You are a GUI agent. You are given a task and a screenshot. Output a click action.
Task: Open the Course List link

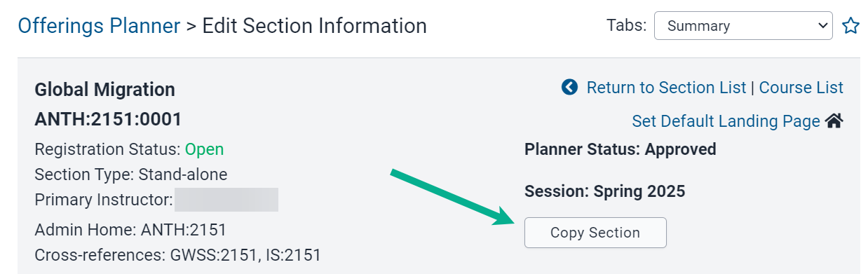801,88
